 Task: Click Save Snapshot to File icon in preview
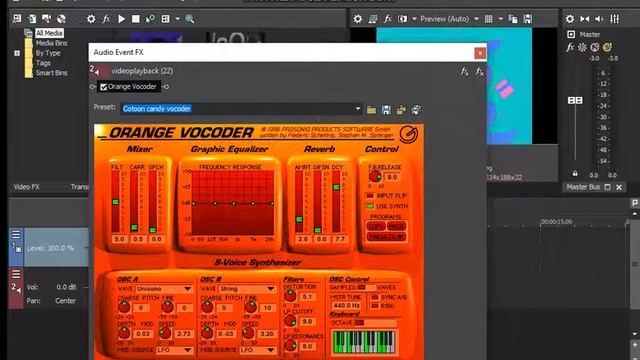point(528,19)
